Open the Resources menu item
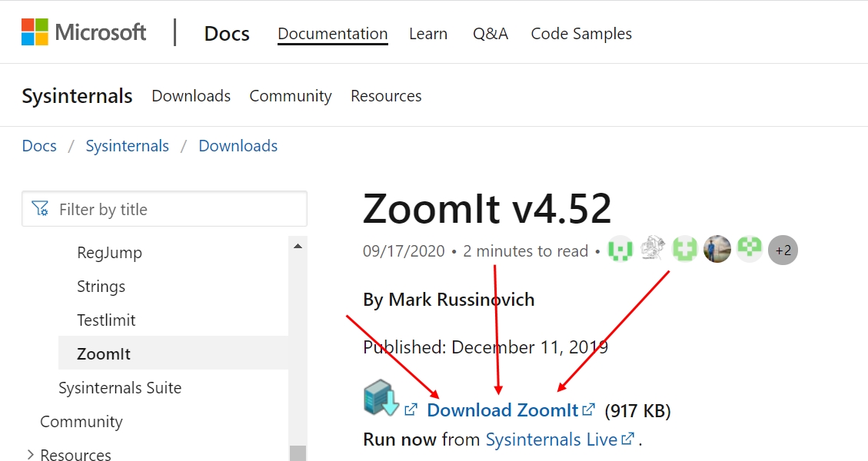Image resolution: width=868 pixels, height=461 pixels. tap(386, 96)
